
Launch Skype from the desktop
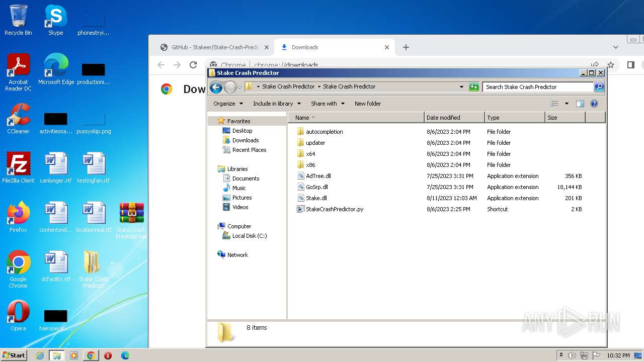(x=55, y=20)
